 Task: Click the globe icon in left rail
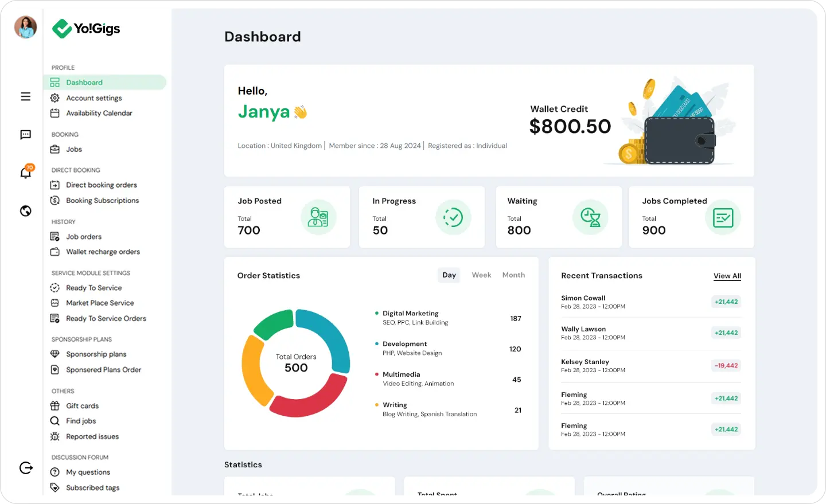click(x=25, y=210)
